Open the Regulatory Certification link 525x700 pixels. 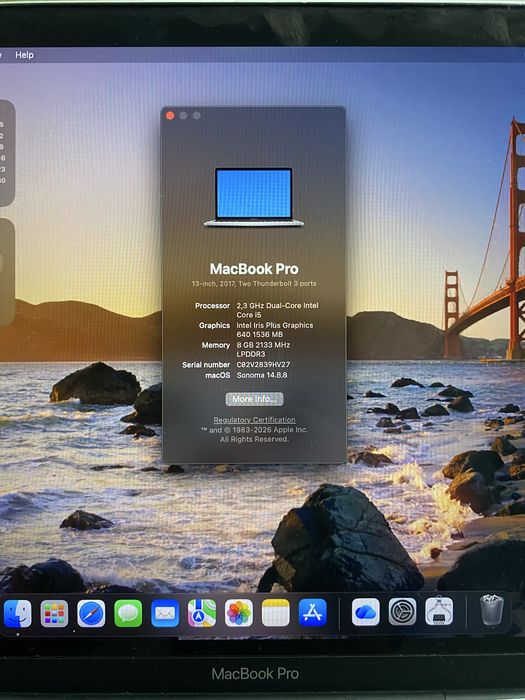click(x=254, y=420)
